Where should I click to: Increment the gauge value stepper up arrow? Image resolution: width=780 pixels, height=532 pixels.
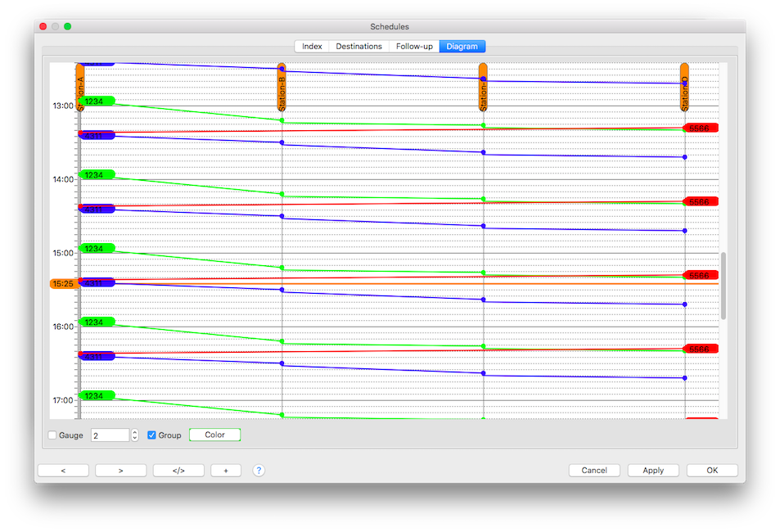point(135,431)
